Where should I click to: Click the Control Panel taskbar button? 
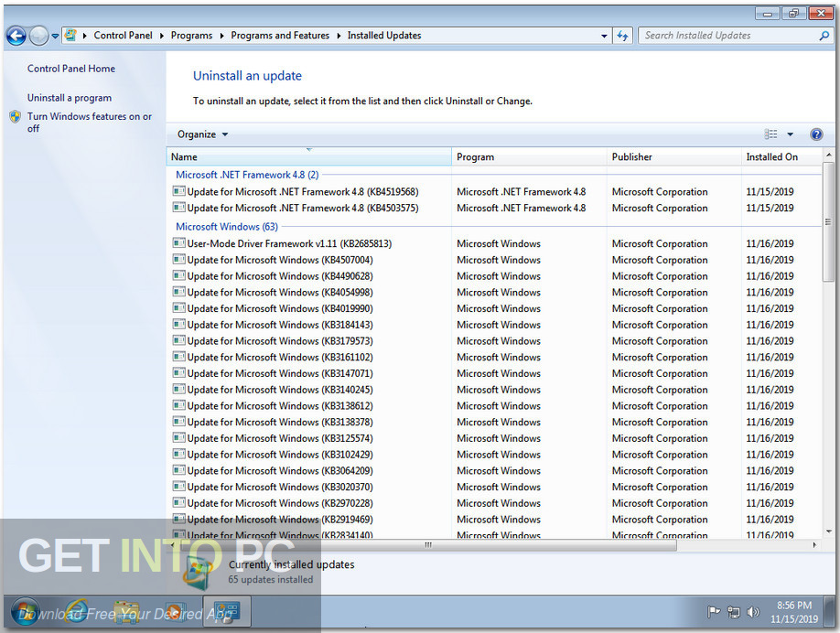point(228,612)
